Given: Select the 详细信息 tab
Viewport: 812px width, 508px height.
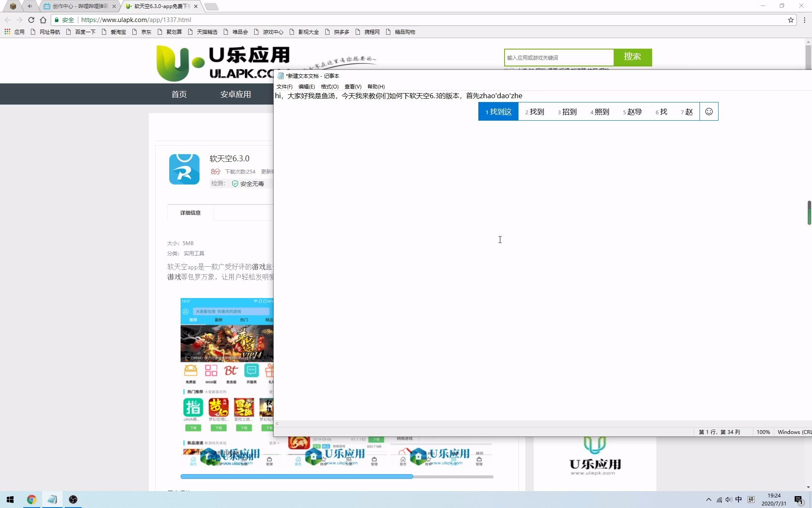Looking at the screenshot, I should pos(190,213).
